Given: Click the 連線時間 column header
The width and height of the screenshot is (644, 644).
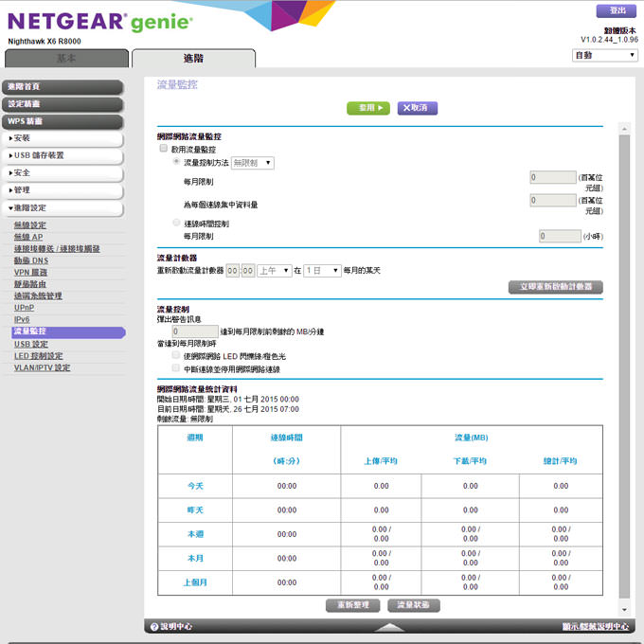Looking at the screenshot, I should tap(286, 438).
